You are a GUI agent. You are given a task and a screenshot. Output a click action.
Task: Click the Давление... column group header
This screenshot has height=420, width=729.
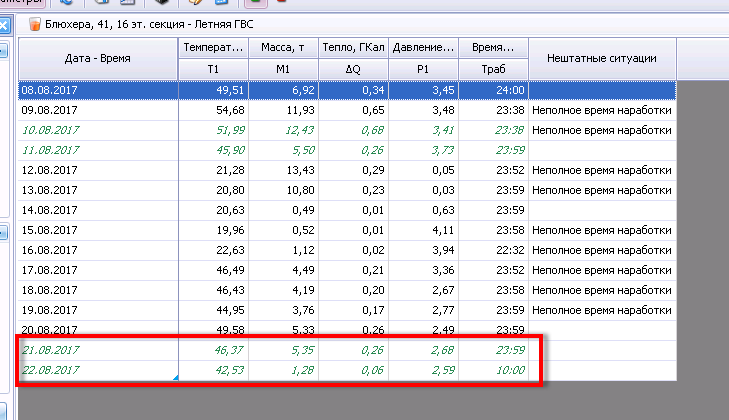pos(423,47)
